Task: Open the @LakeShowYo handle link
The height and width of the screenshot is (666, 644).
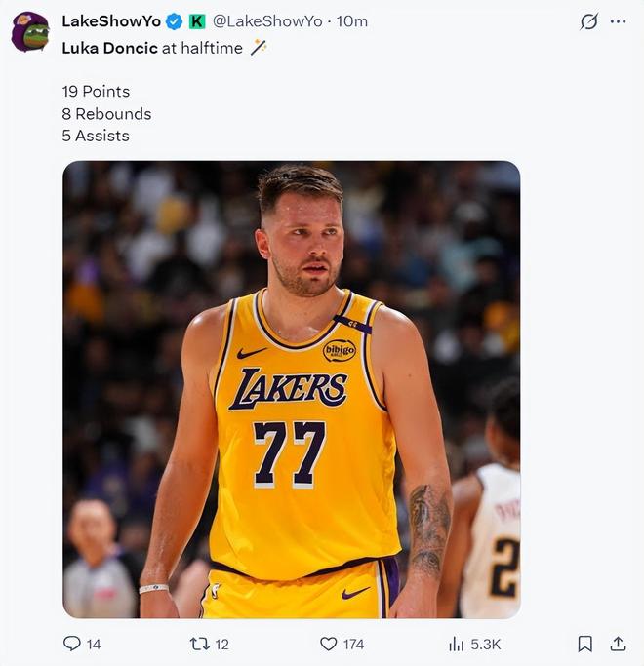Action: [267, 20]
